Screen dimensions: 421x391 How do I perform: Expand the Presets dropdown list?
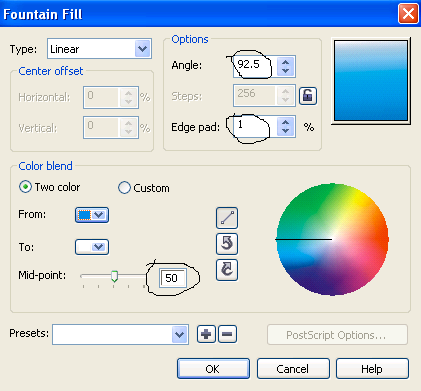pyautogui.click(x=120, y=334)
